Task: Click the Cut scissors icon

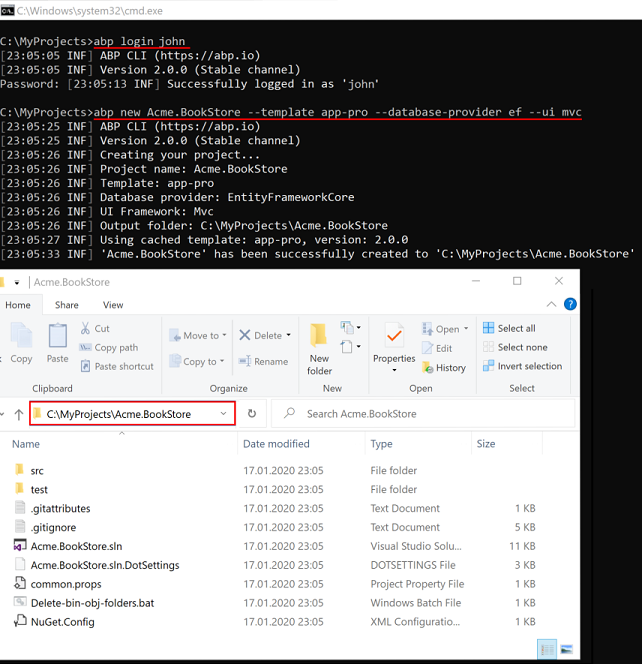Action: point(85,328)
